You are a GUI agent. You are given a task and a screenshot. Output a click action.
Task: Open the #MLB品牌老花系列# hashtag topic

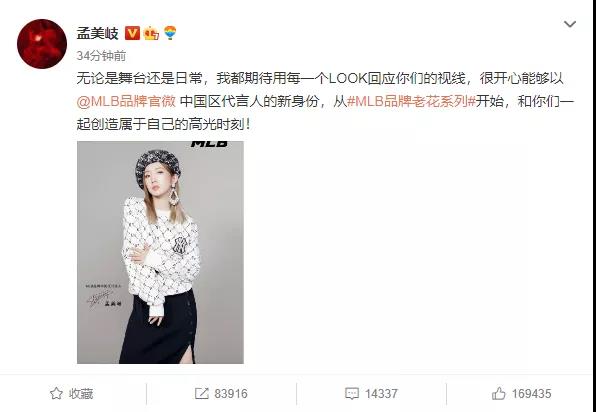(x=411, y=101)
